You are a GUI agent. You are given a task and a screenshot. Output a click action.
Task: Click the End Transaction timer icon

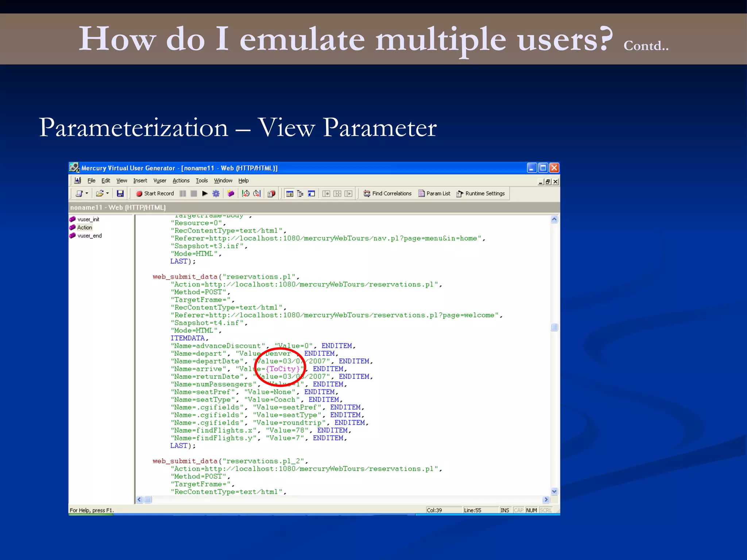257,194
